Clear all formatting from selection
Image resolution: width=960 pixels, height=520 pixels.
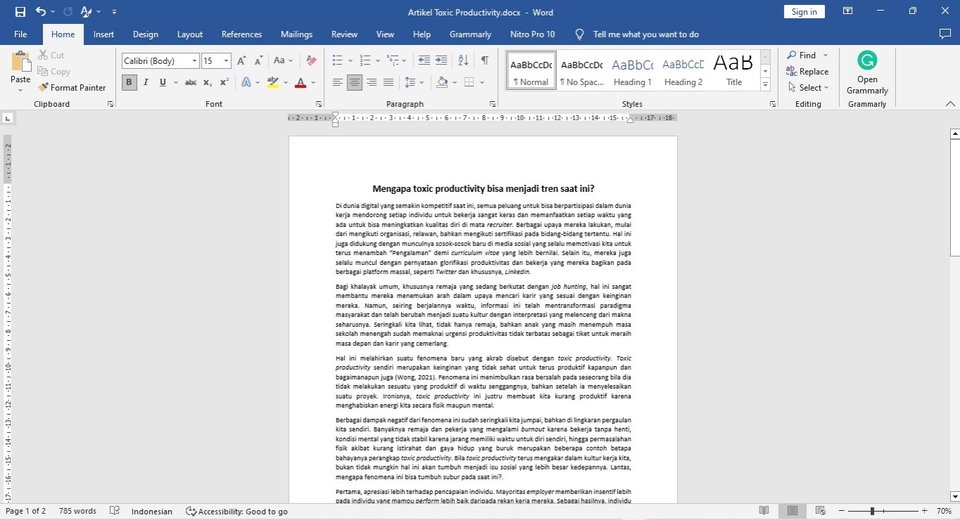(311, 61)
